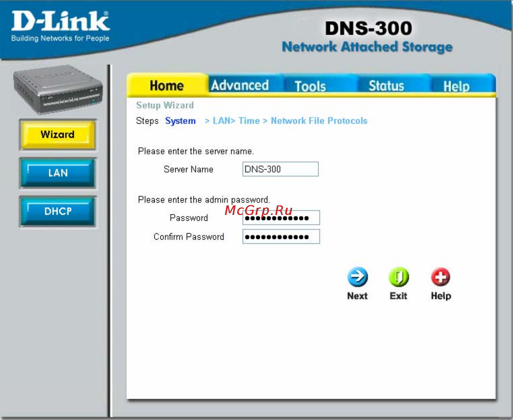Click the green Exit door icon
This screenshot has width=513, height=420.
[398, 277]
